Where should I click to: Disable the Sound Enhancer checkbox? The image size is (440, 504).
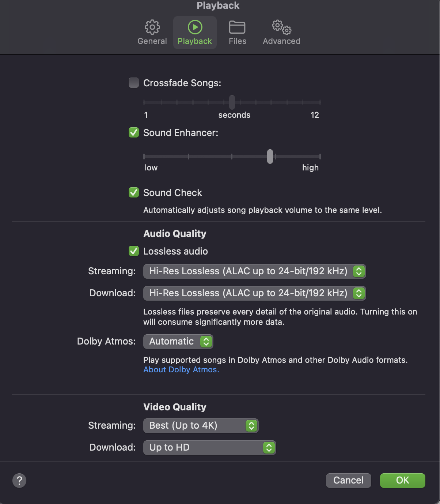tap(134, 132)
